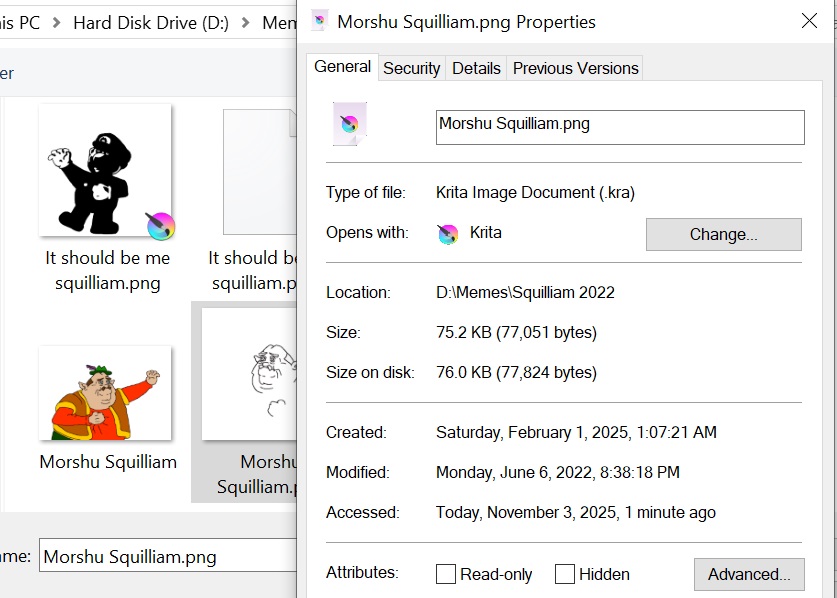Click the File name input in the Explorer dialog

pyautogui.click(x=168, y=556)
